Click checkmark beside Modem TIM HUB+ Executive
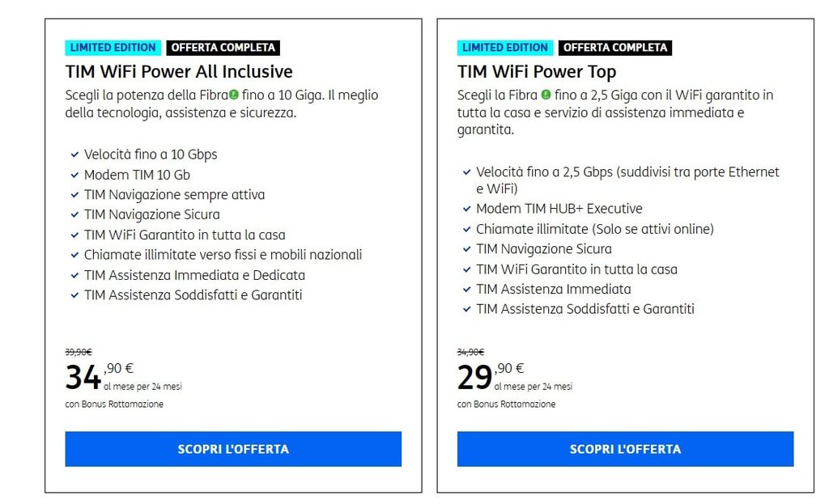829x504 pixels. point(466,209)
